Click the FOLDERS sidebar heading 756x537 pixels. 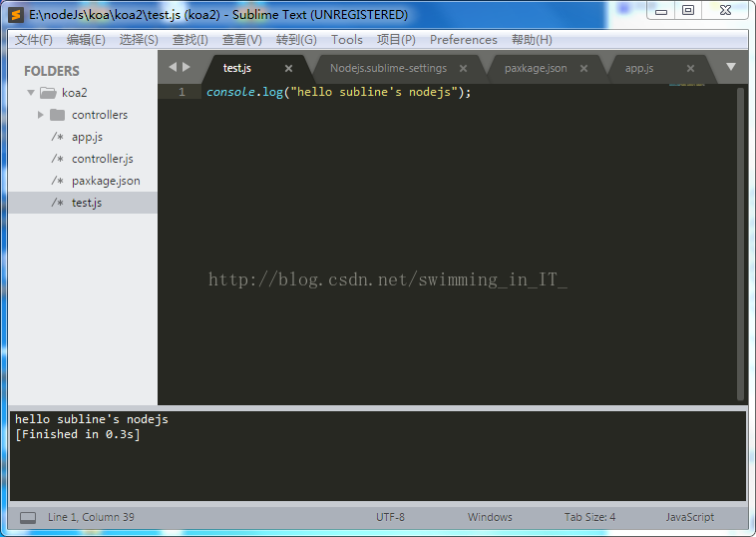click(52, 71)
